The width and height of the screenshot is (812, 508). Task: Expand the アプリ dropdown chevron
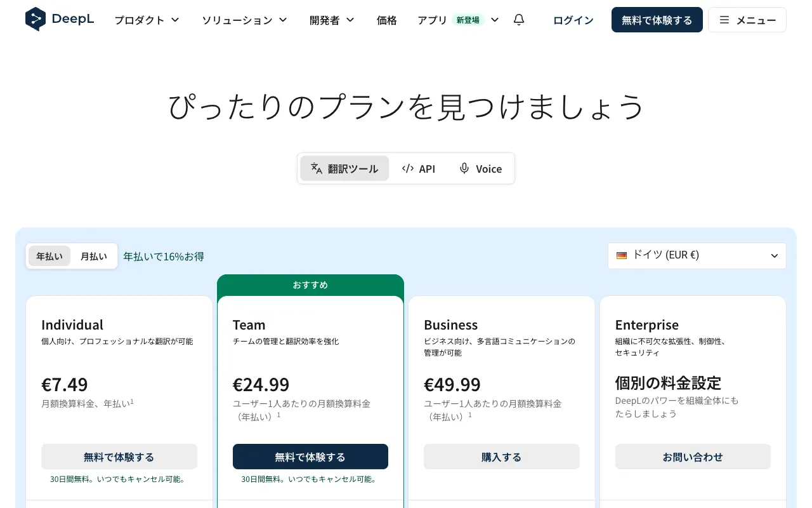point(495,20)
